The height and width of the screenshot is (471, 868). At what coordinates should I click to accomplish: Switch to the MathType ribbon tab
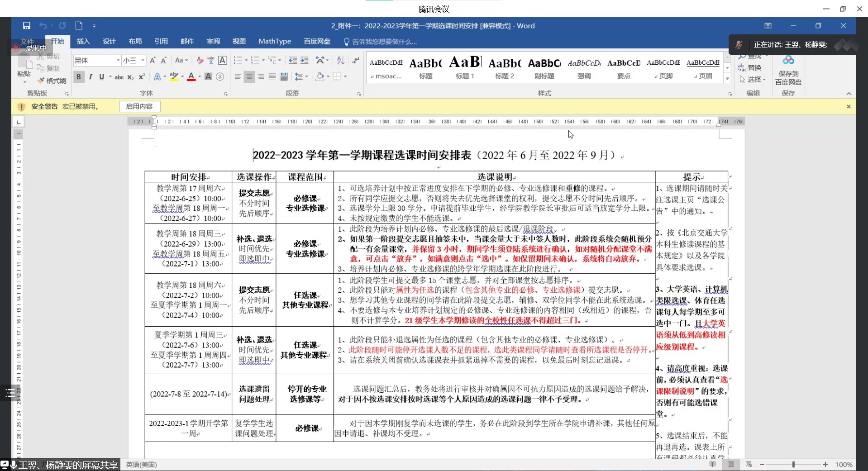[274, 41]
